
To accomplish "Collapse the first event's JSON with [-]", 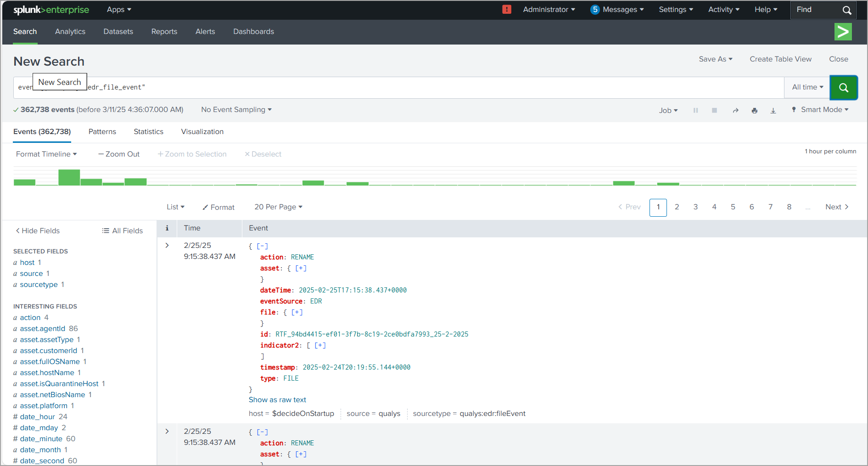I will pyautogui.click(x=262, y=246).
